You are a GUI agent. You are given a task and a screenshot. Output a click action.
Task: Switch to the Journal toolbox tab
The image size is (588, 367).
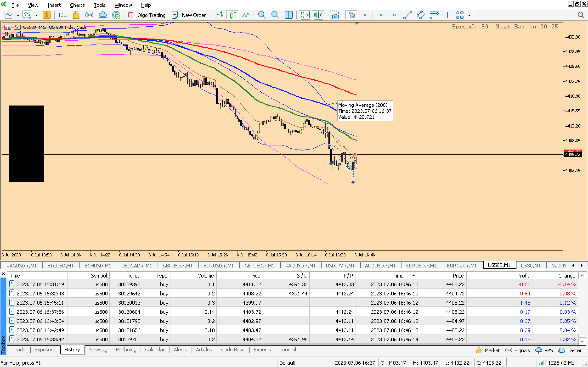[288, 350]
